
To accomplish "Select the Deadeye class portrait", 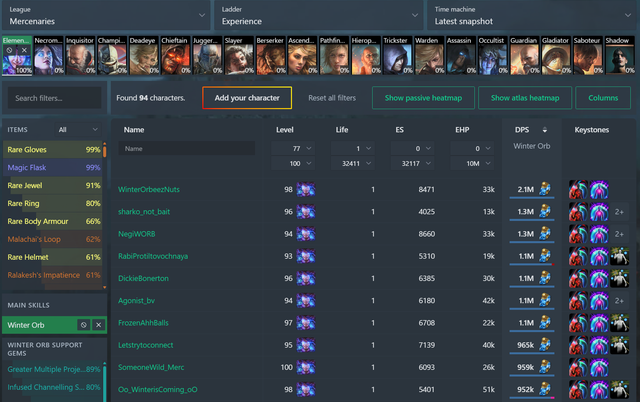I will (x=144, y=56).
